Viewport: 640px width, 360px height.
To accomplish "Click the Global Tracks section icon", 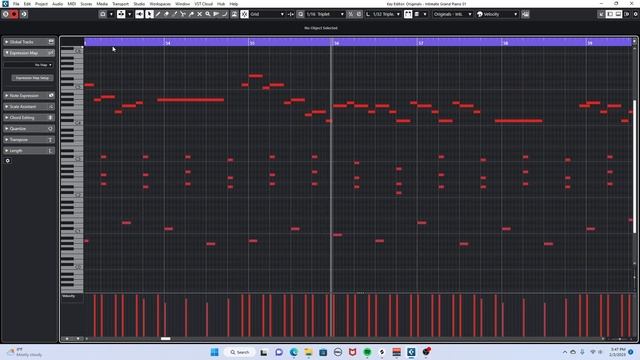I will 51,42.
